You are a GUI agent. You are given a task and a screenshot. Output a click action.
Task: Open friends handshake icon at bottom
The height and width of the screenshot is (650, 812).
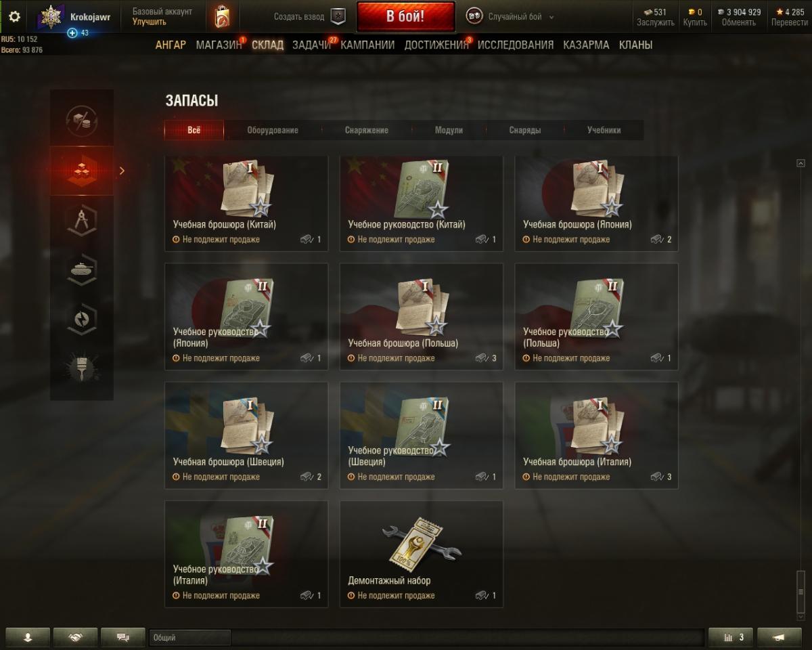(75, 637)
